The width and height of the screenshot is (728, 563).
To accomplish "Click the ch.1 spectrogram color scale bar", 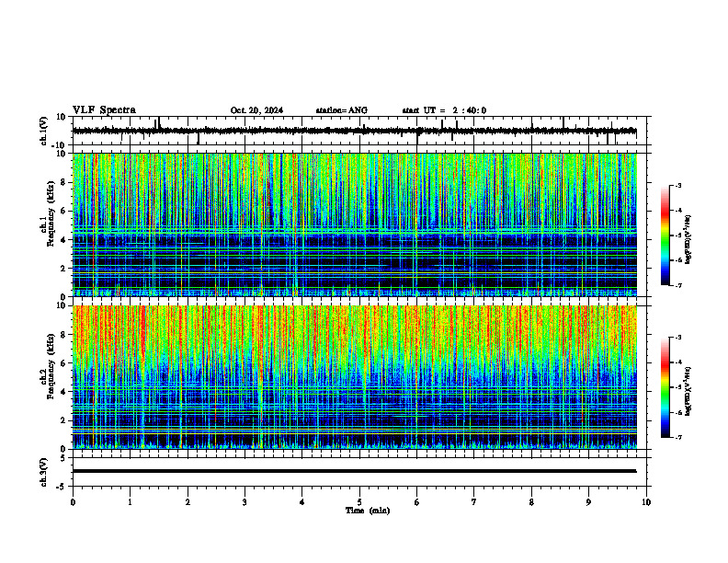I will point(665,236).
